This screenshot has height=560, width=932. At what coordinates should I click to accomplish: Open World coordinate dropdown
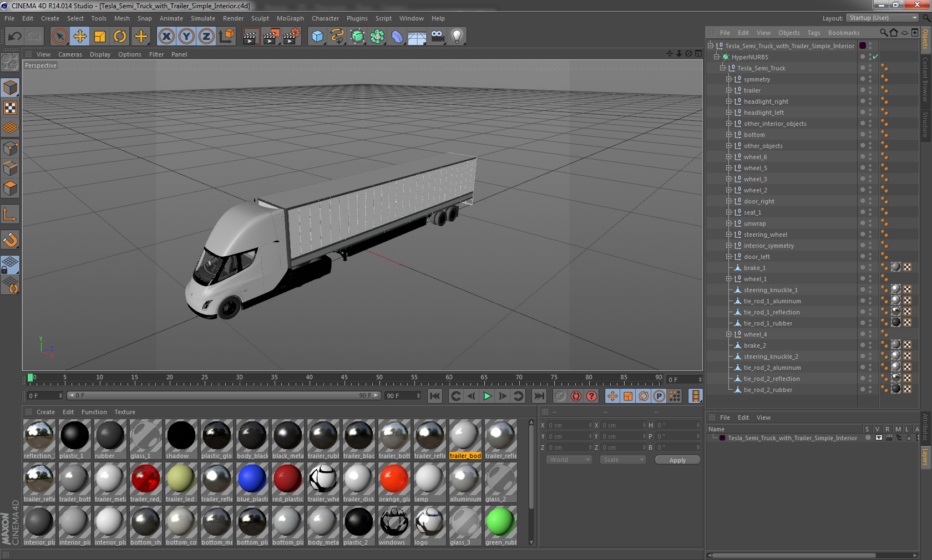click(x=569, y=460)
